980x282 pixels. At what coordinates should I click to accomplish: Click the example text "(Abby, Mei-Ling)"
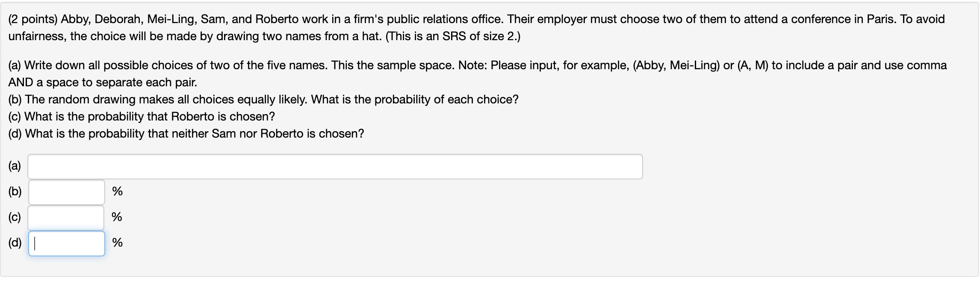click(676, 65)
